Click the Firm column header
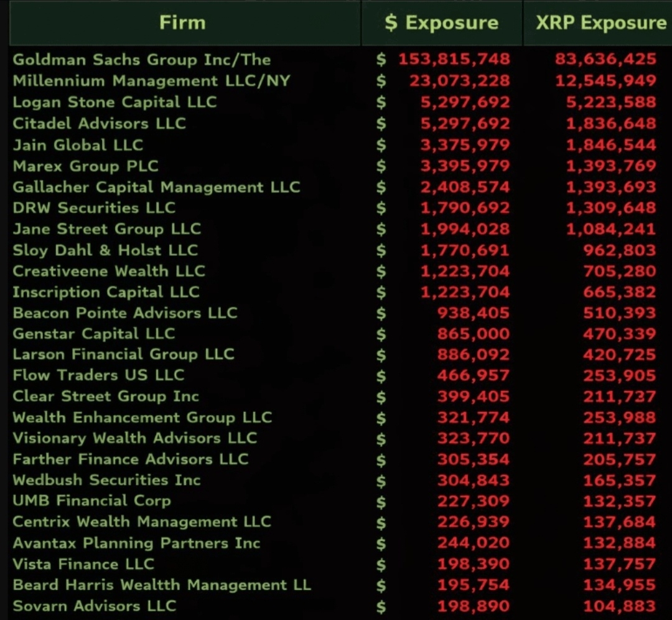The image size is (672, 620). [x=185, y=23]
